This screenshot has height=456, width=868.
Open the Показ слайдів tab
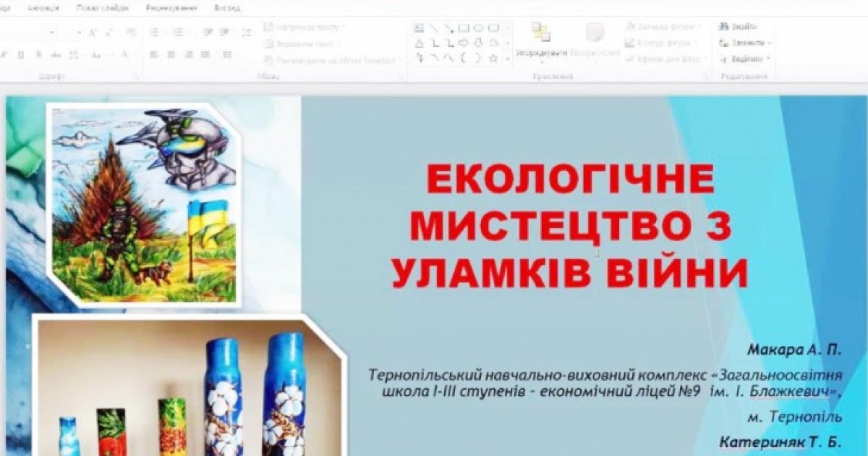coord(102,8)
